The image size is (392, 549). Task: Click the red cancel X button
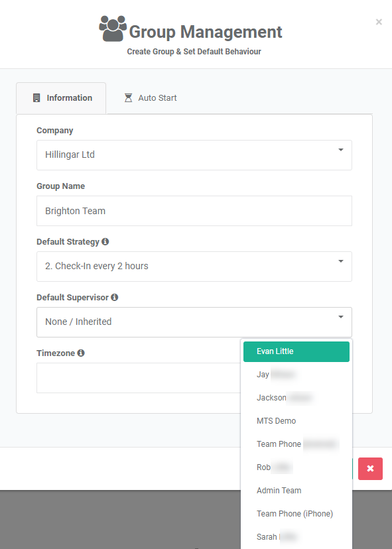pos(370,469)
